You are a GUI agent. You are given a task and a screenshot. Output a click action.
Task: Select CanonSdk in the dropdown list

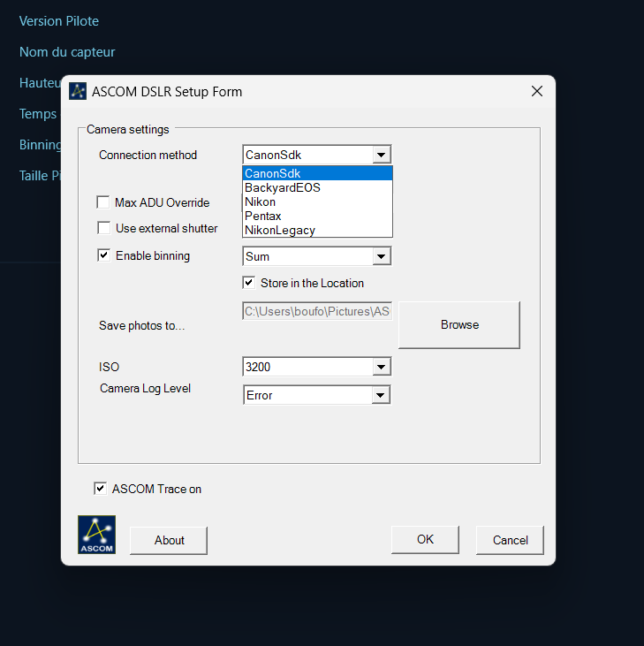pyautogui.click(x=317, y=173)
